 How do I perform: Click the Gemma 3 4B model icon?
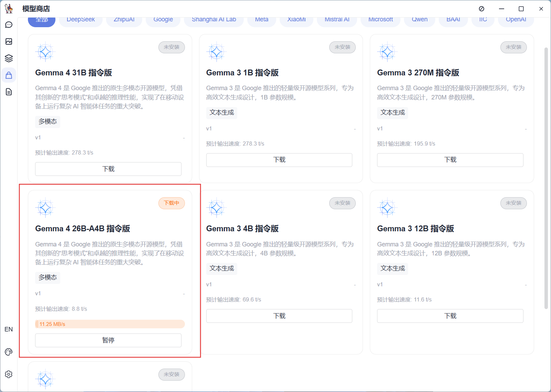pos(216,208)
